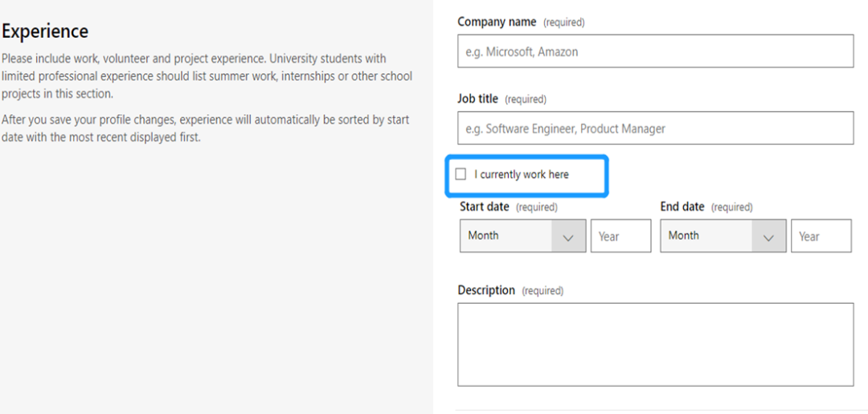The width and height of the screenshot is (868, 414).
Task: Click the 'Experience' section heading
Action: [x=45, y=31]
